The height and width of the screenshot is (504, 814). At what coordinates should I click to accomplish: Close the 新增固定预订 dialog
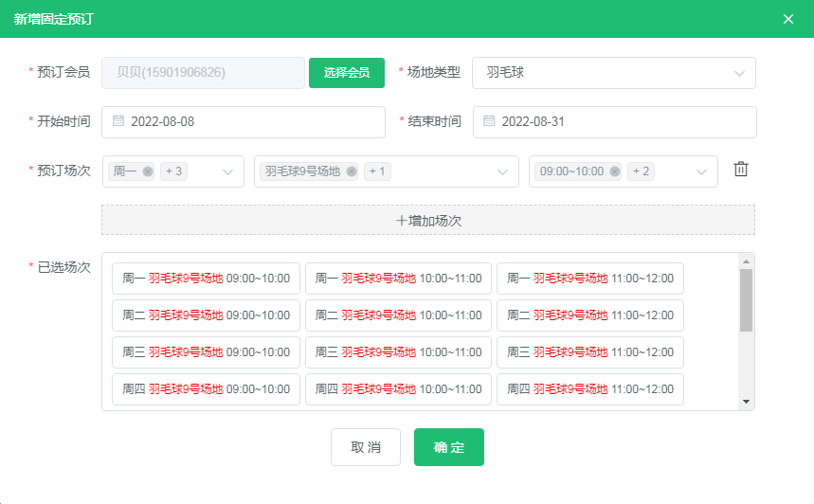pyautogui.click(x=787, y=19)
